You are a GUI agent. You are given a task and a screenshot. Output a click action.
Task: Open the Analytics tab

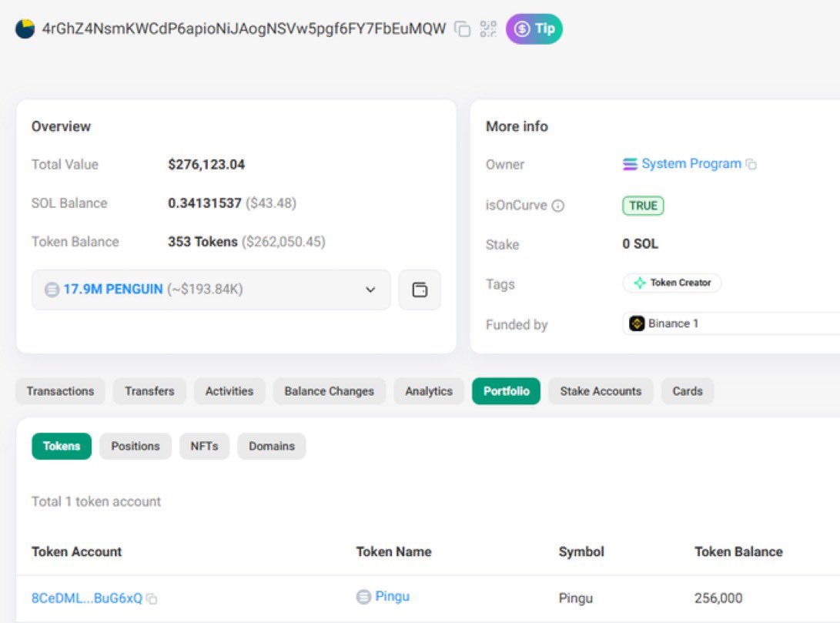pyautogui.click(x=429, y=391)
